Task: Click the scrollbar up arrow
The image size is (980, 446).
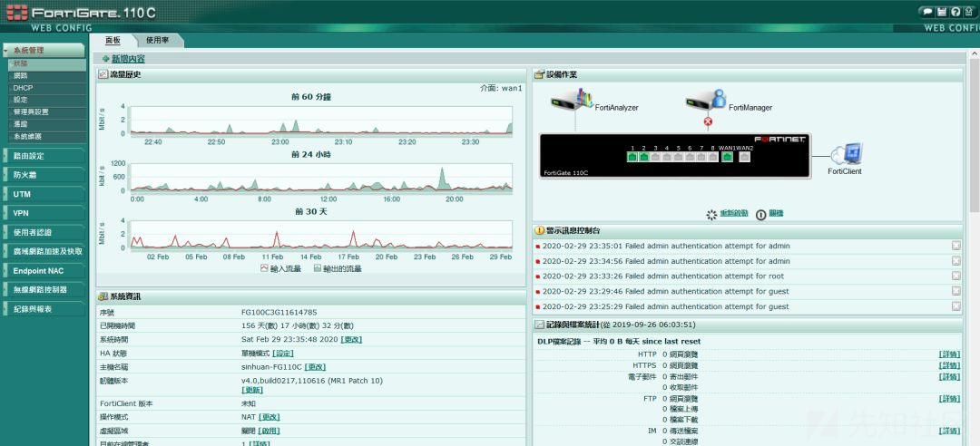Action: (x=975, y=55)
